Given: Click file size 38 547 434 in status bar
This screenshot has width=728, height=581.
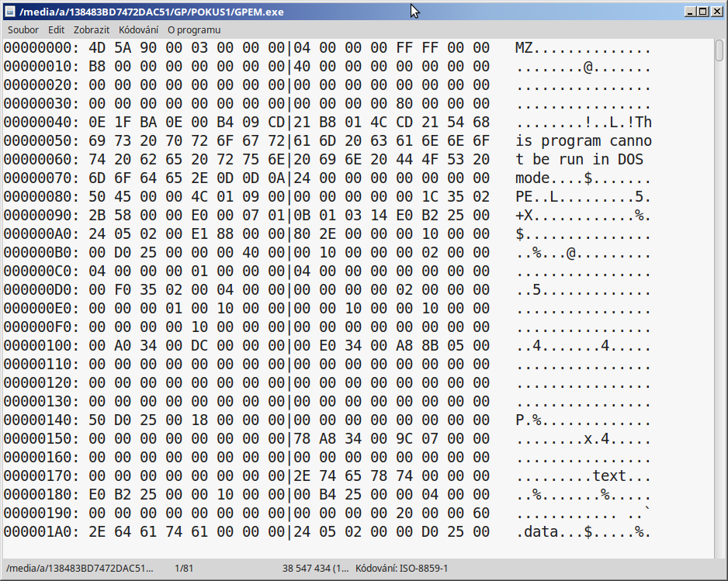Looking at the screenshot, I should tap(315, 568).
